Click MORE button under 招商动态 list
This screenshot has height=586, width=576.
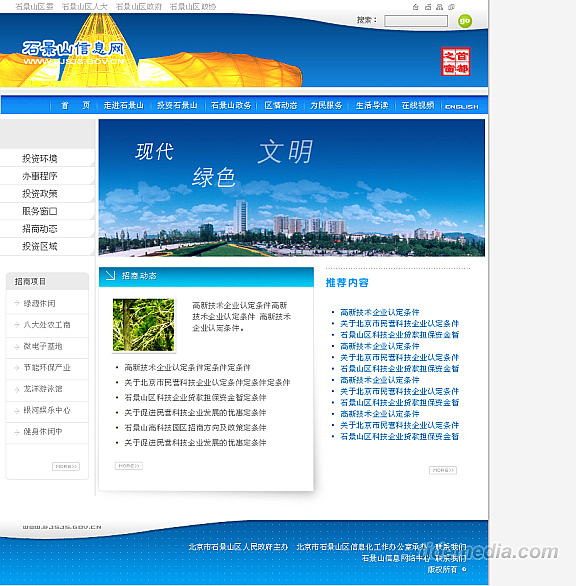point(129,466)
